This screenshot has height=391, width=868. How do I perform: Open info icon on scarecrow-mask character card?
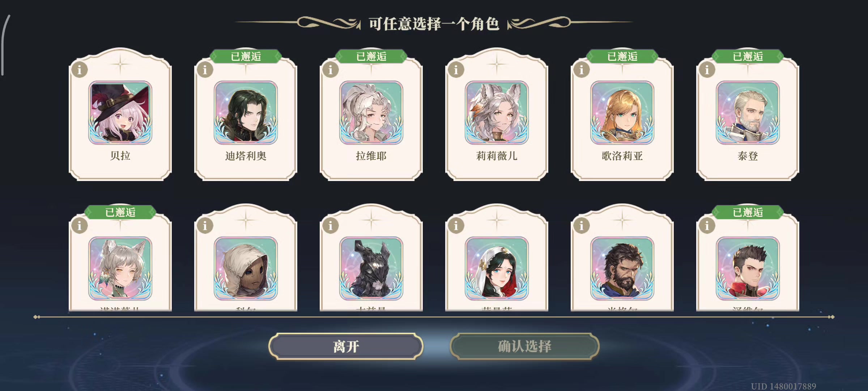(x=205, y=226)
